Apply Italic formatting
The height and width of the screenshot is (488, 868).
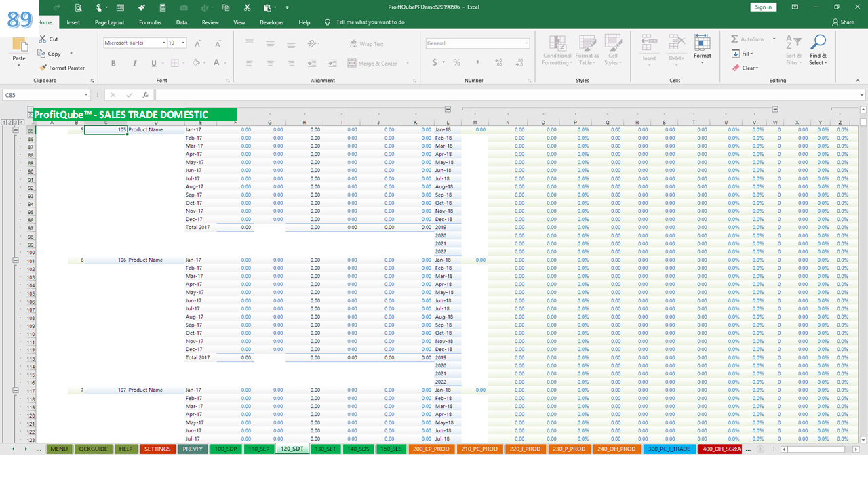pos(134,63)
